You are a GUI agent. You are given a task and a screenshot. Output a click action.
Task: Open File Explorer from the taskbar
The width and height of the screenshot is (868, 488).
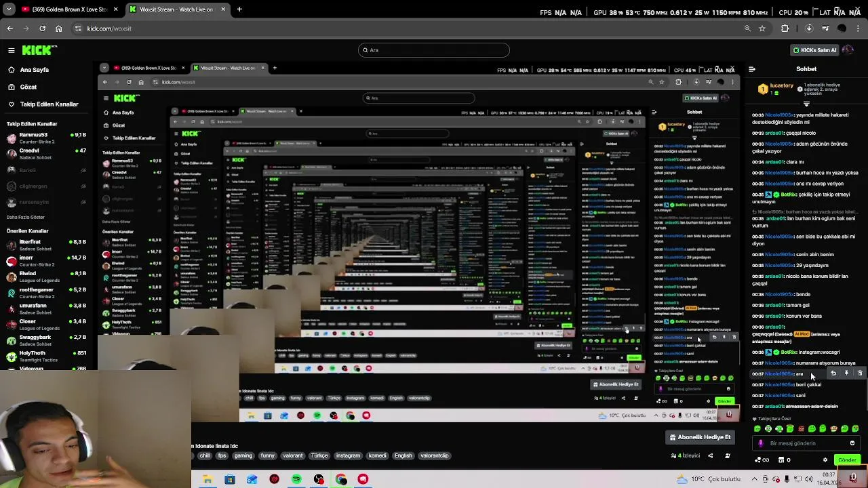tap(208, 479)
